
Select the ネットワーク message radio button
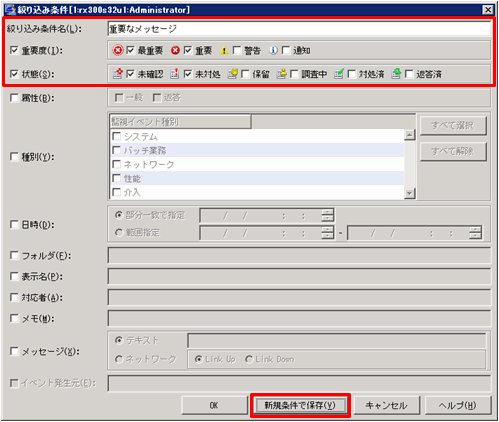(x=118, y=359)
